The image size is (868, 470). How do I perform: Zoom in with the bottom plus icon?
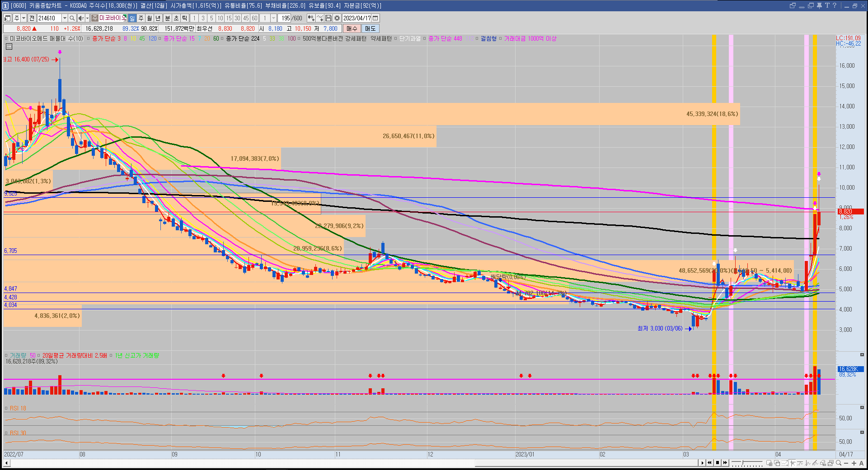pos(854,463)
